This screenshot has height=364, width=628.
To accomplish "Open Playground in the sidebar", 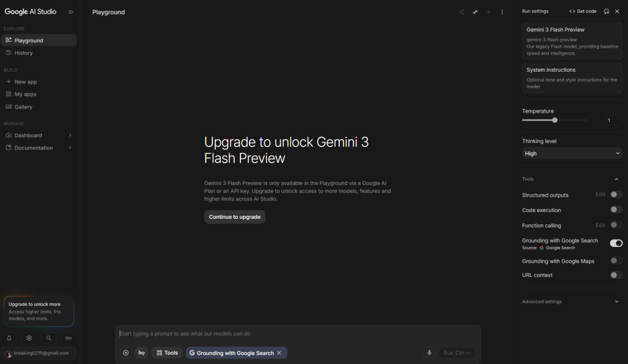I will click(x=39, y=40).
